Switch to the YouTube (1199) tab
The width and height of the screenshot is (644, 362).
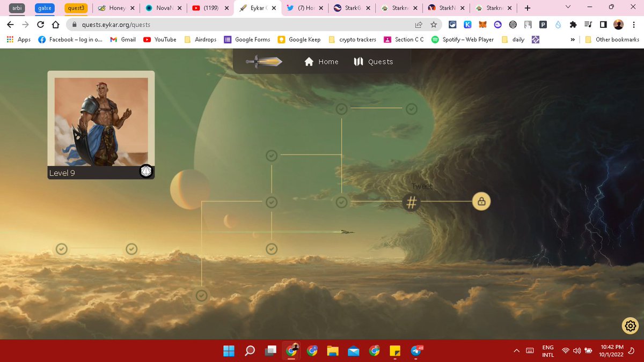click(x=210, y=8)
